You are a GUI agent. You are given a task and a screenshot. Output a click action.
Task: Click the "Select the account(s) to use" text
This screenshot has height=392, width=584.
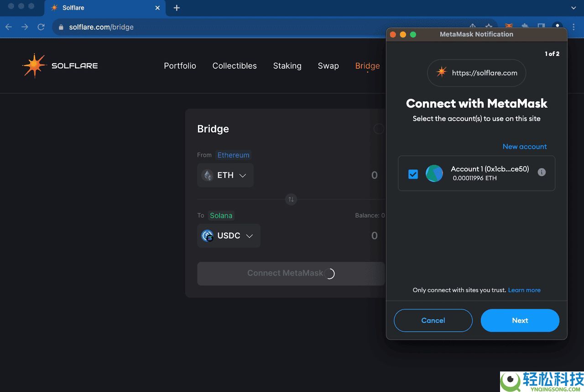coord(477,119)
